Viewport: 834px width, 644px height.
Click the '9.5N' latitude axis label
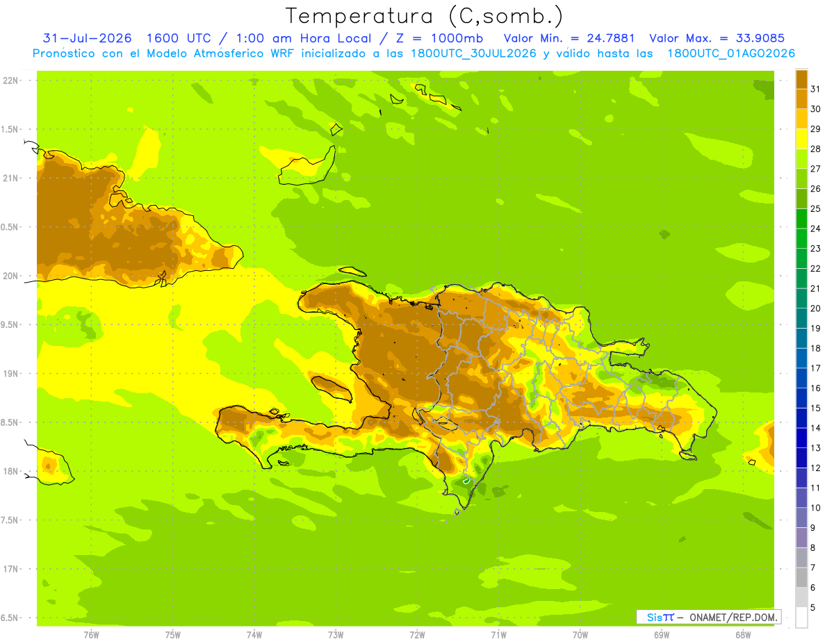10,325
